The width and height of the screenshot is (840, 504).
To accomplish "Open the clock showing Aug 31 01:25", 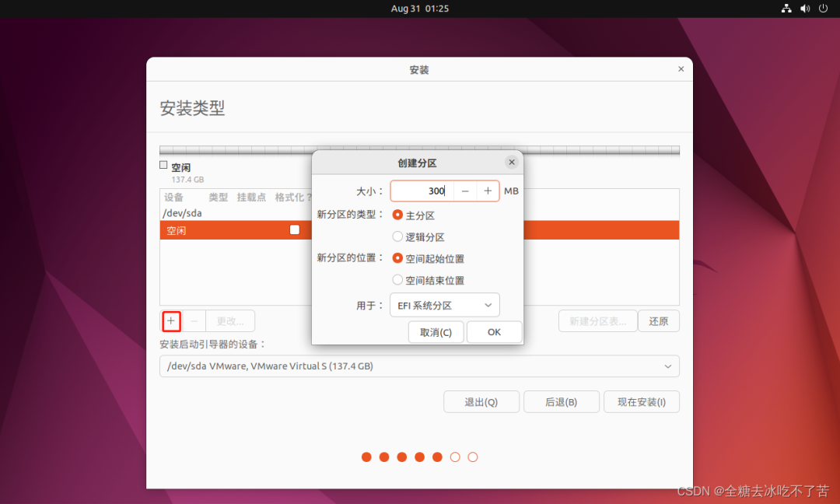I will tap(419, 9).
